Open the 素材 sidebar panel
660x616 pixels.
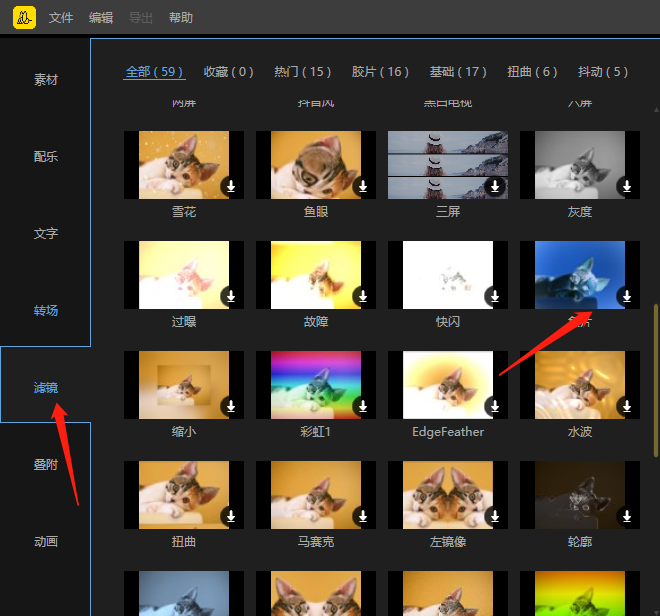point(46,80)
